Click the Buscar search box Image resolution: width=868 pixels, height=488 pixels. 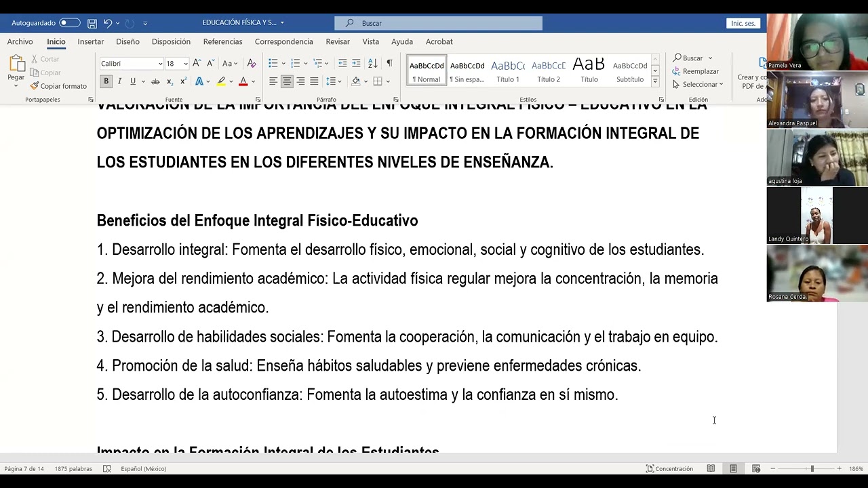click(438, 23)
